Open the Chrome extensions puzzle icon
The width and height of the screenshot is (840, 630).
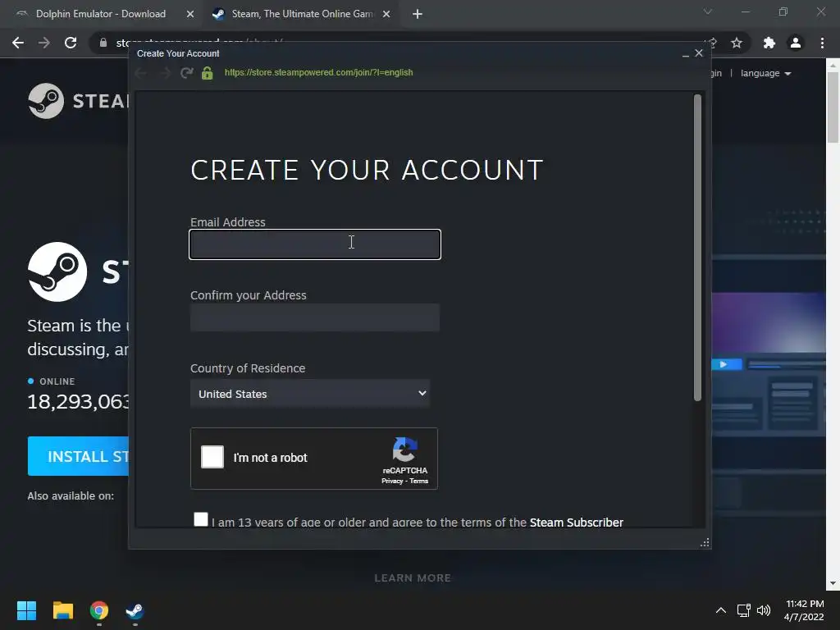pyautogui.click(x=769, y=43)
